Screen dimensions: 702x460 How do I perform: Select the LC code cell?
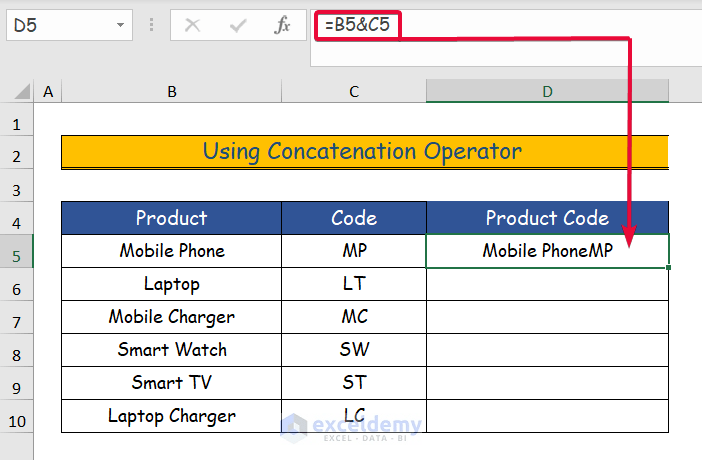354,416
